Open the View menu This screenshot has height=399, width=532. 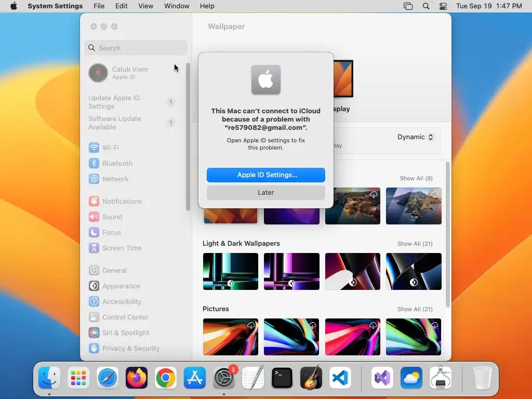[146, 6]
